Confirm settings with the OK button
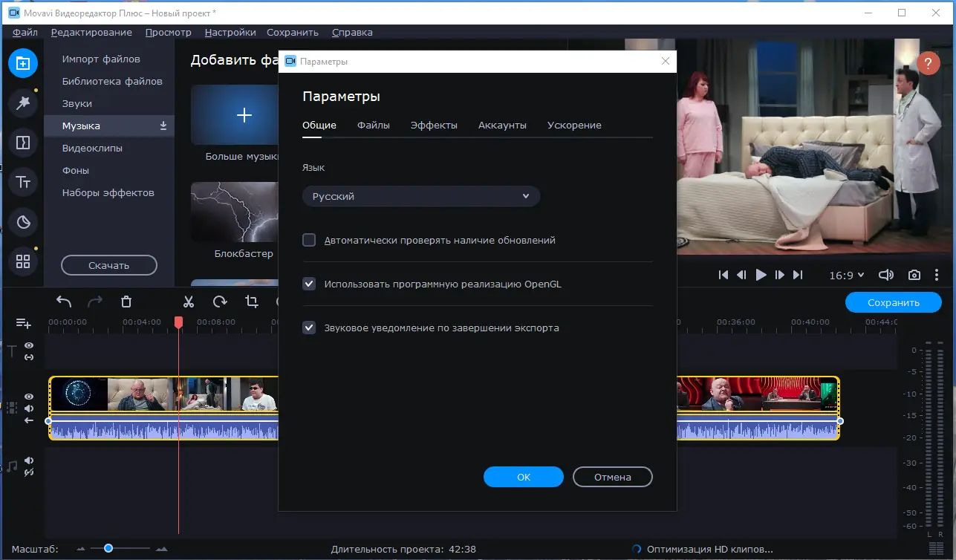 coord(523,476)
